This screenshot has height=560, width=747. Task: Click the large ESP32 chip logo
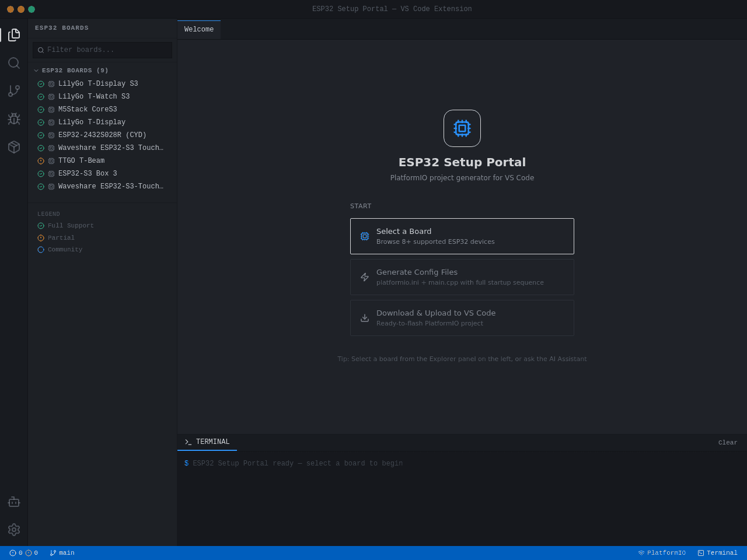462,128
